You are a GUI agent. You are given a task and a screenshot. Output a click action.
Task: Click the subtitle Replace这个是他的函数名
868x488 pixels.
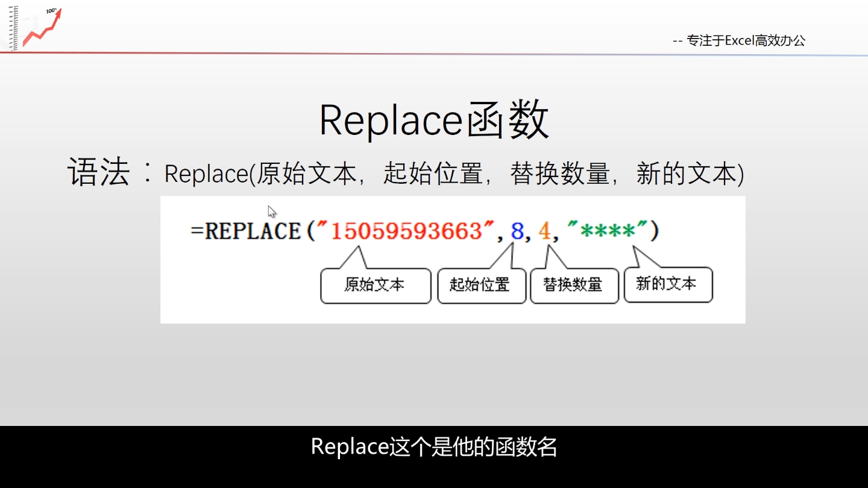pos(434,447)
